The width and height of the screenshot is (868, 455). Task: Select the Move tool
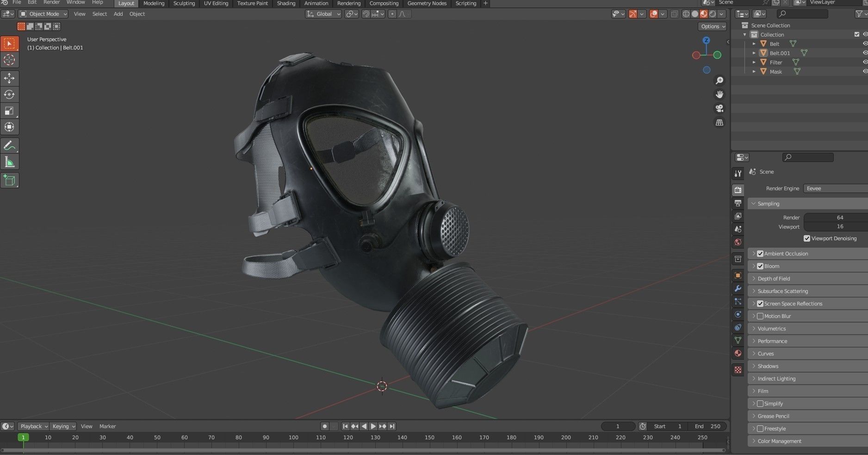click(x=9, y=78)
